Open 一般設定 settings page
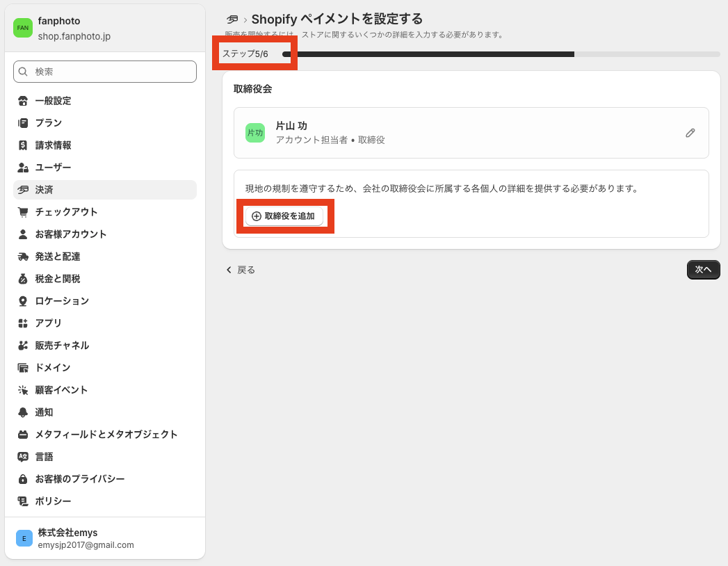Viewport: 728px width, 566px height. [x=105, y=101]
